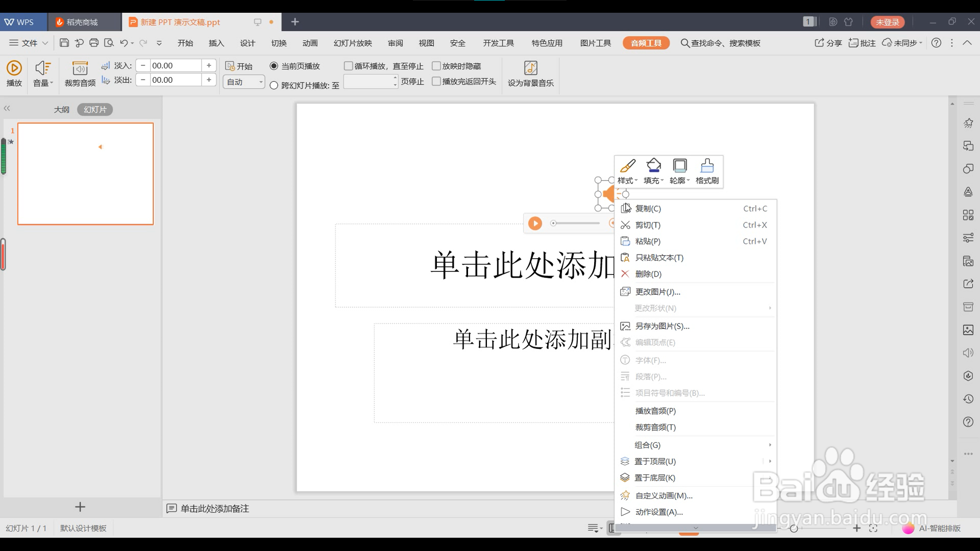Click the picture icon in right sidebar
This screenshot has width=980, height=551.
968,330
